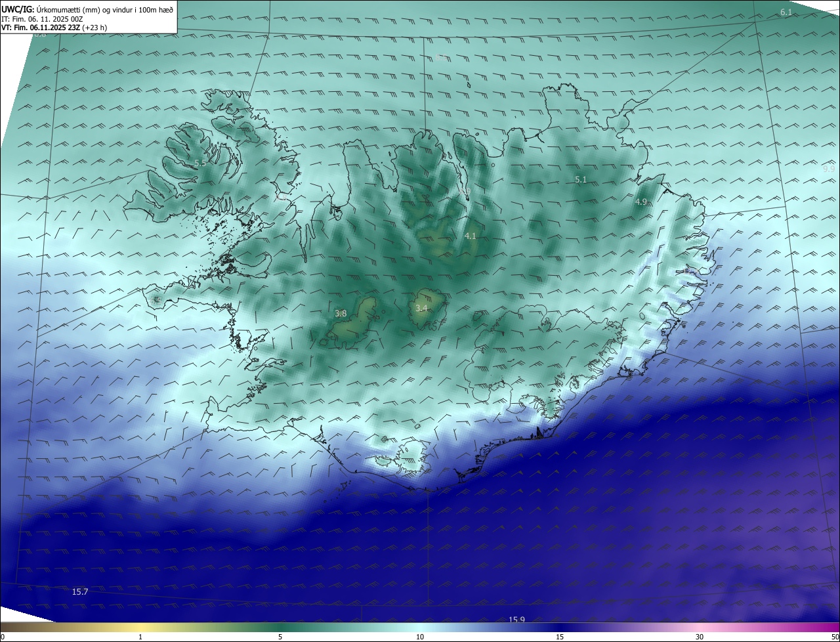Image resolution: width=840 pixels, height=642 pixels.
Task: Click the 5.5 value over the Westfjords
Action: click(x=200, y=163)
